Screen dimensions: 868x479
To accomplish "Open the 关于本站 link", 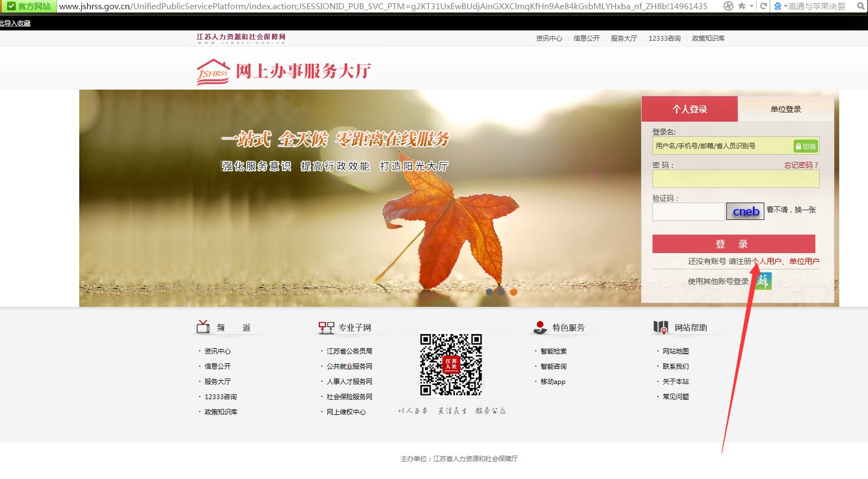I will tap(675, 382).
